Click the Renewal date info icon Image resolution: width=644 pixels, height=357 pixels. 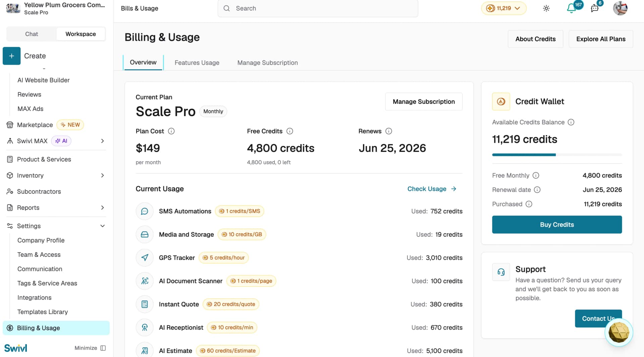tap(537, 190)
